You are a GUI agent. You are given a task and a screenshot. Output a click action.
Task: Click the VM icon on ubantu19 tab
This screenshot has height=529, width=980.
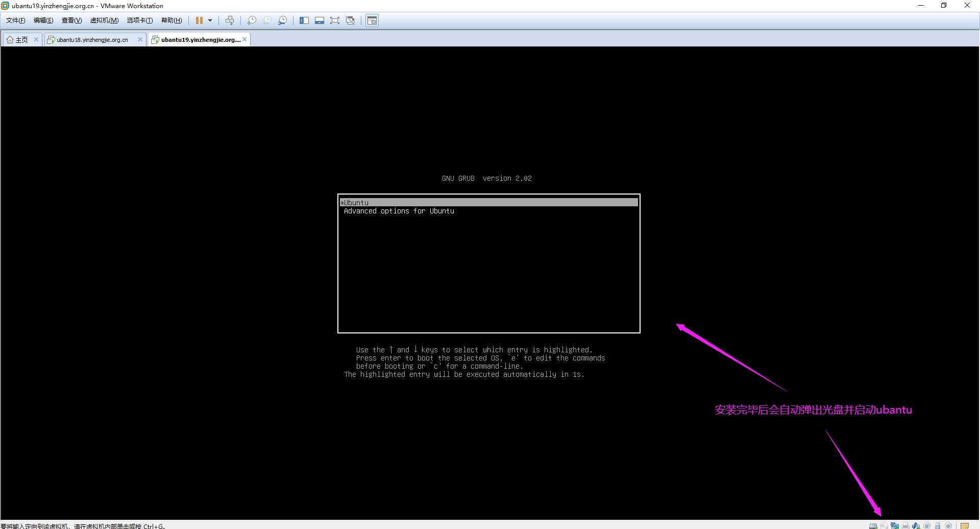point(155,39)
